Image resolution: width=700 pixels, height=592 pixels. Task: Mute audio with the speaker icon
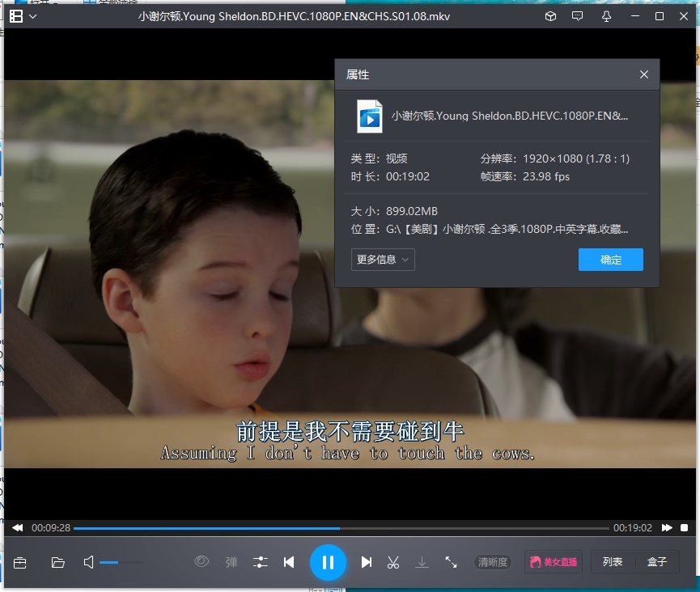click(x=89, y=562)
